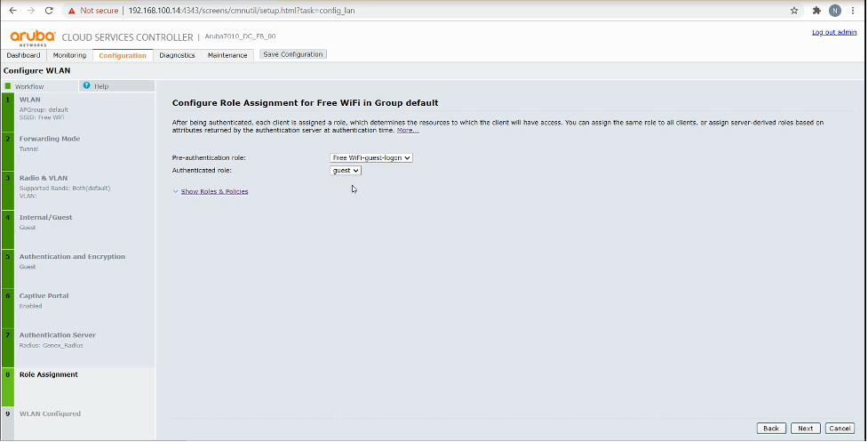
Task: Open the browser extensions puzzle icon
Action: point(816,11)
